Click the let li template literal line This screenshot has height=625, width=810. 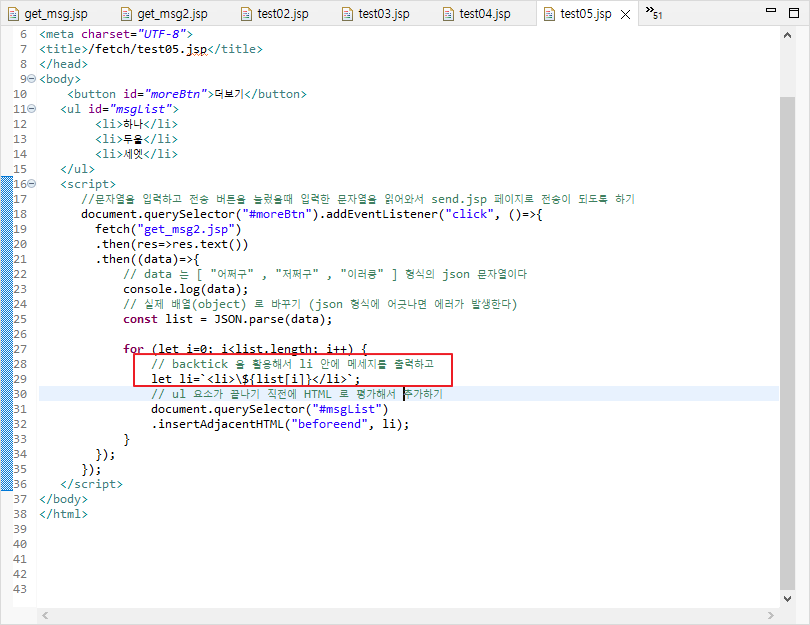(x=256, y=379)
